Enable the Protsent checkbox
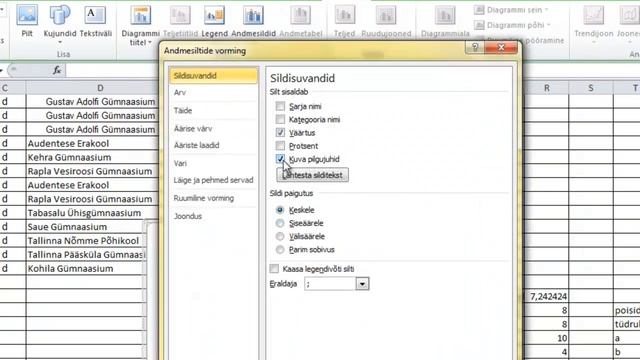This screenshot has width=640, height=360. pos(280,146)
